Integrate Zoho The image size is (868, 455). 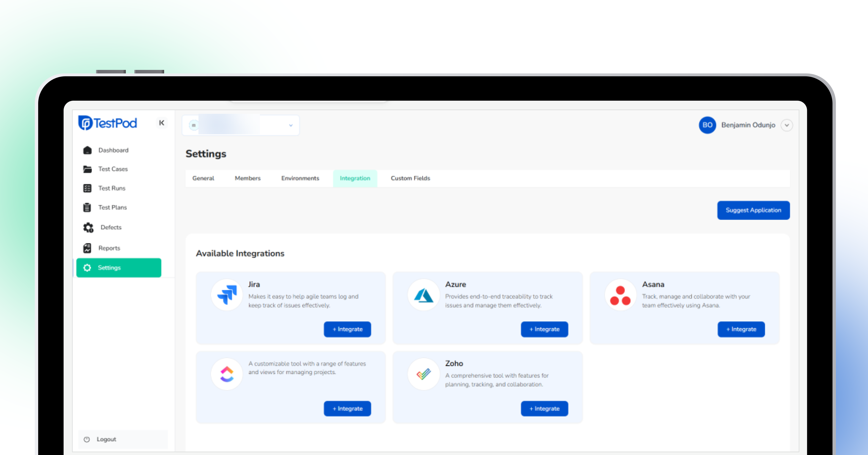tap(545, 409)
